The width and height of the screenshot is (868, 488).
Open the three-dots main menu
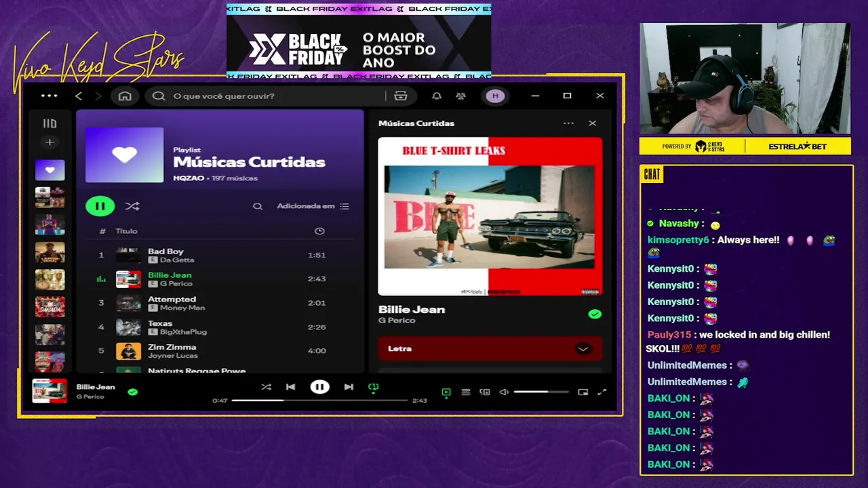click(50, 96)
